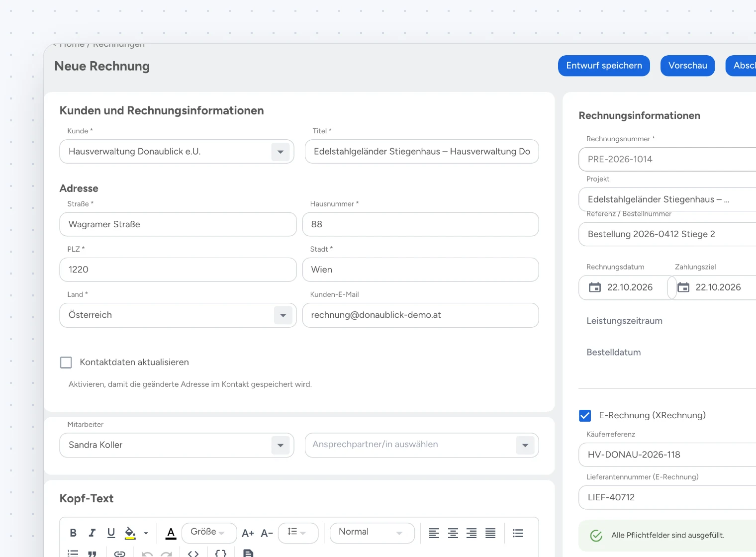Click the Stadt field containing Wien
This screenshot has width=756, height=557.
click(420, 270)
